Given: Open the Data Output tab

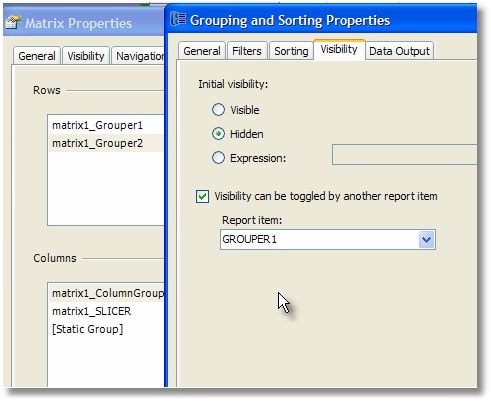Looking at the screenshot, I should point(399,51).
